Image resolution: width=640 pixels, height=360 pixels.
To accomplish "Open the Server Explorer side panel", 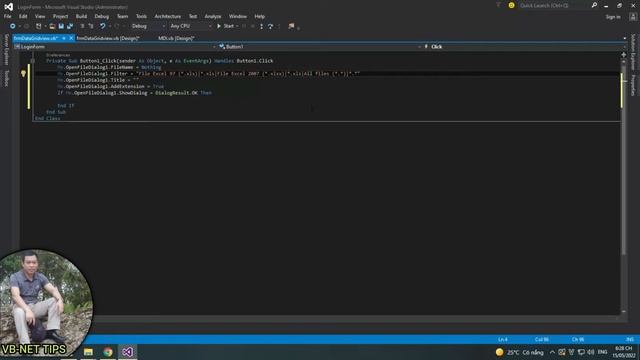I will 6,49.
